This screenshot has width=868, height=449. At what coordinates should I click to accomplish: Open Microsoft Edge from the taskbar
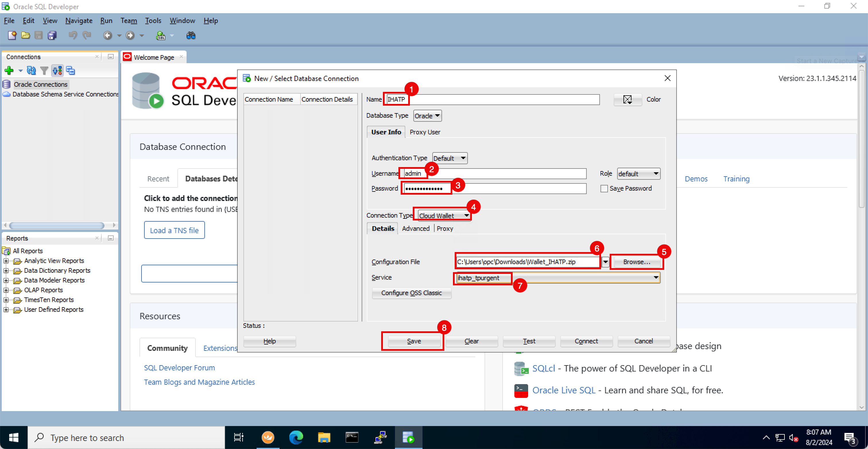pyautogui.click(x=296, y=438)
